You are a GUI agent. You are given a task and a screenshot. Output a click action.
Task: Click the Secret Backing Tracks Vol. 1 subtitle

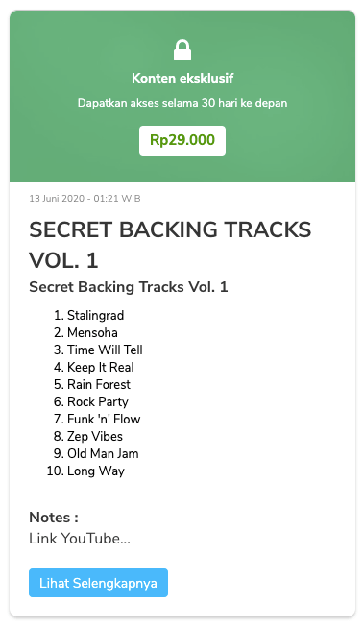point(128,287)
